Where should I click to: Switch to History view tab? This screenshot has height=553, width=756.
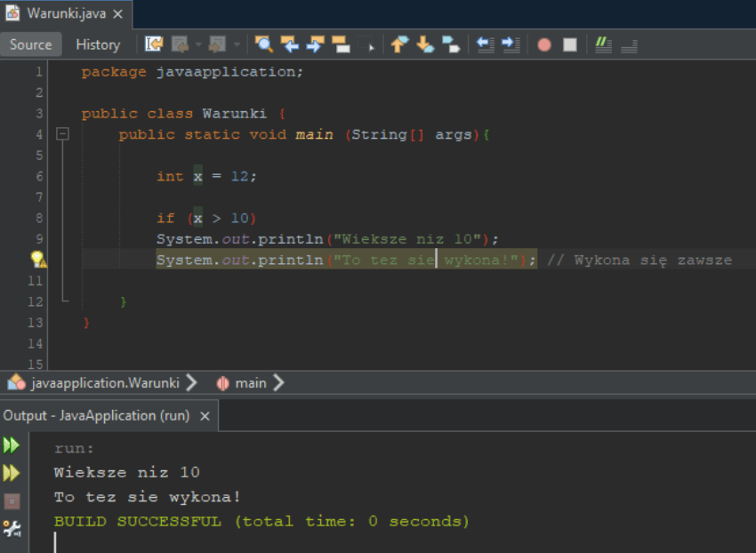pos(98,44)
